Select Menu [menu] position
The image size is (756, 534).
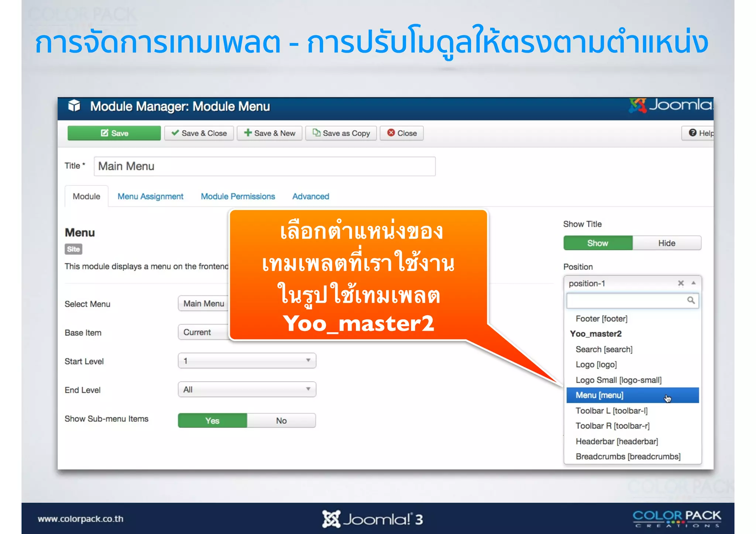[633, 395]
